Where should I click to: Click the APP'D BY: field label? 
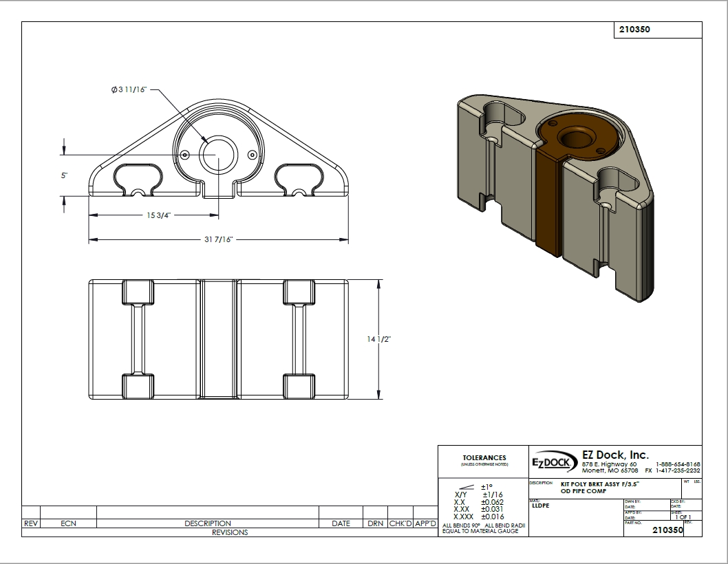633,512
